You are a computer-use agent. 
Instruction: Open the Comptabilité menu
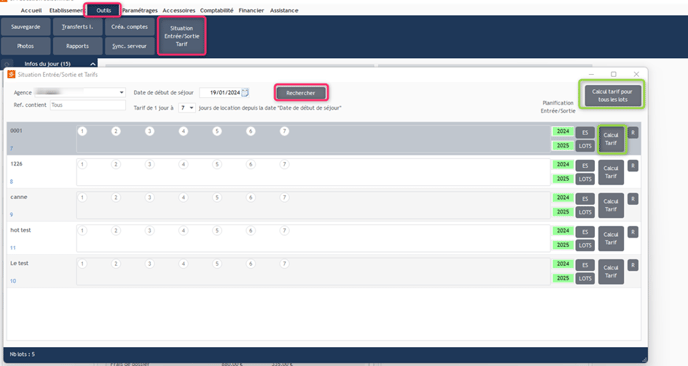pyautogui.click(x=217, y=10)
